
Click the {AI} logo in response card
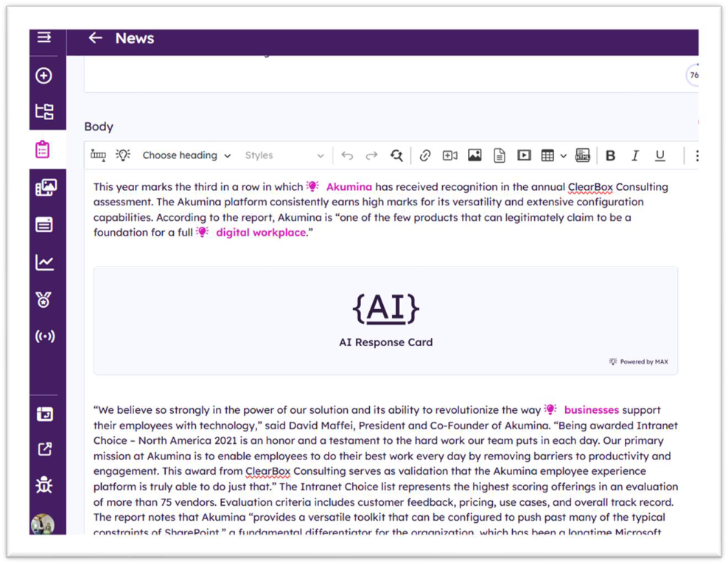tap(386, 308)
